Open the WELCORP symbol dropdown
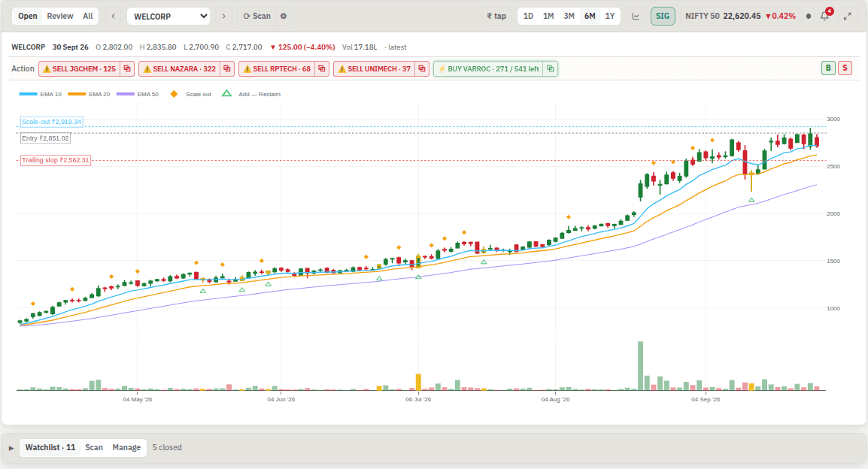Image resolution: width=868 pixels, height=469 pixels. point(168,16)
